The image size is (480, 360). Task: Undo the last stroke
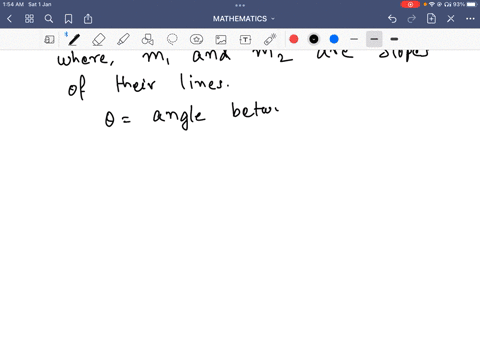[x=392, y=19]
